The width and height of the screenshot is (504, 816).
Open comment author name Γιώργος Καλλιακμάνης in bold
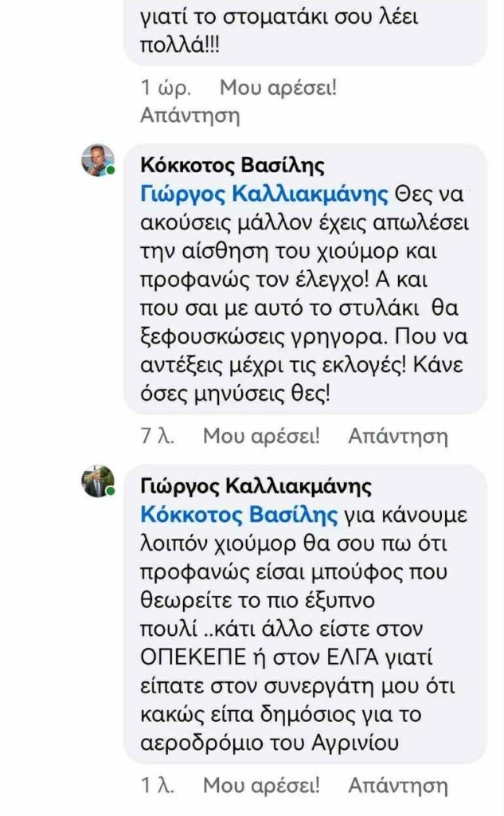pyautogui.click(x=256, y=486)
